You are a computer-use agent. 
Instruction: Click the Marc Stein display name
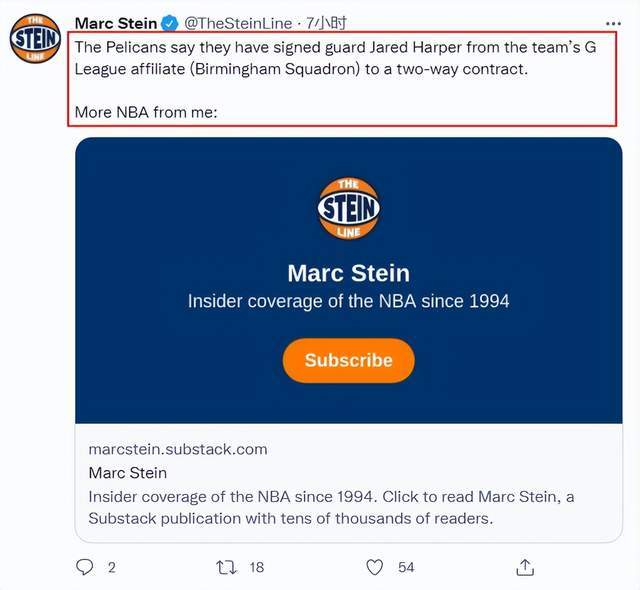point(116,23)
